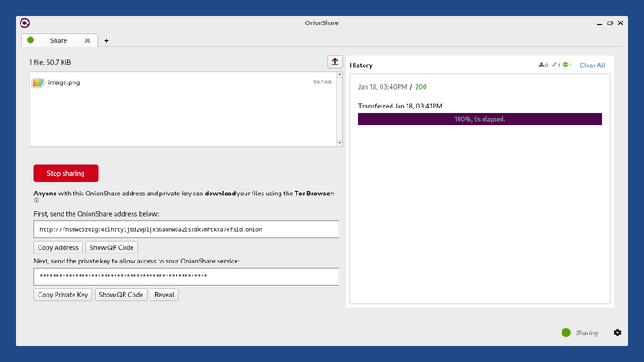Click Transferred Jan 18, 03:41PM entry

400,106
